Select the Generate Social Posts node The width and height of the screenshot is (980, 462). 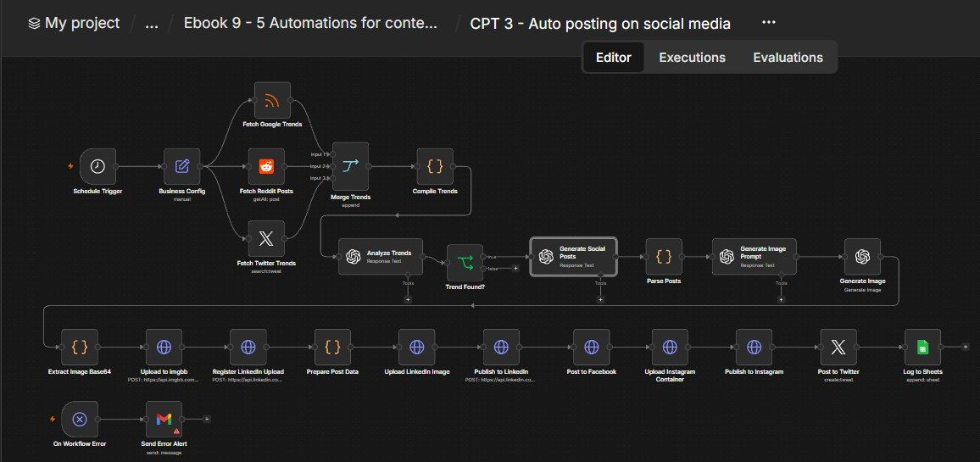pyautogui.click(x=573, y=256)
